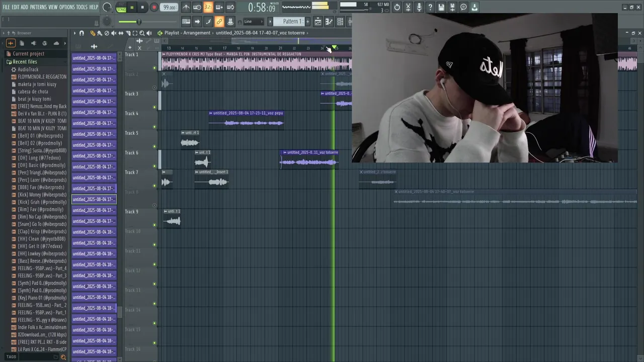Open the piano roll view toolbar icon

point(329,22)
